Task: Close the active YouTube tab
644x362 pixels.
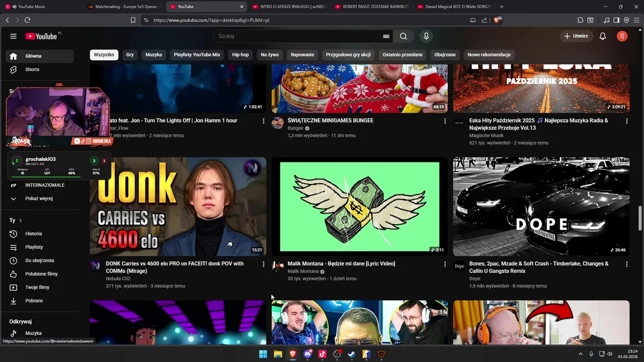Action: (242, 7)
